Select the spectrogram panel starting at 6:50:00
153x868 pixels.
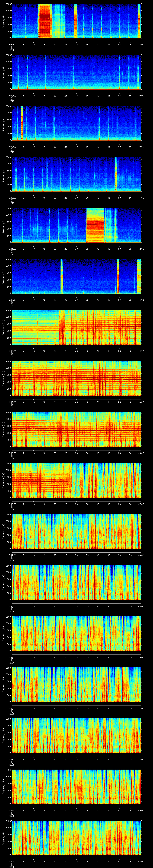pos(77,685)
